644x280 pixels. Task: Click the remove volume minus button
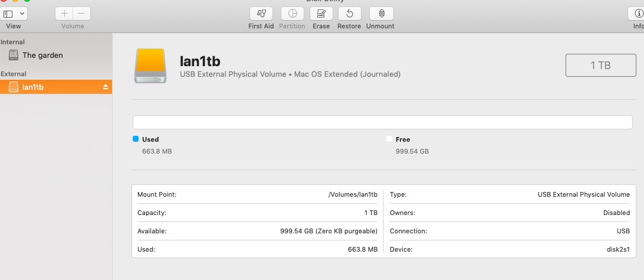pos(81,14)
